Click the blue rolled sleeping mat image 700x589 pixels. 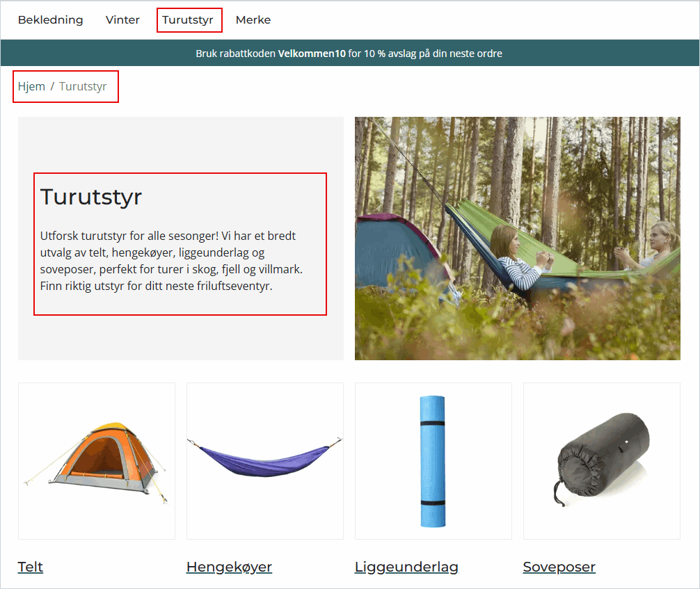tap(432, 460)
